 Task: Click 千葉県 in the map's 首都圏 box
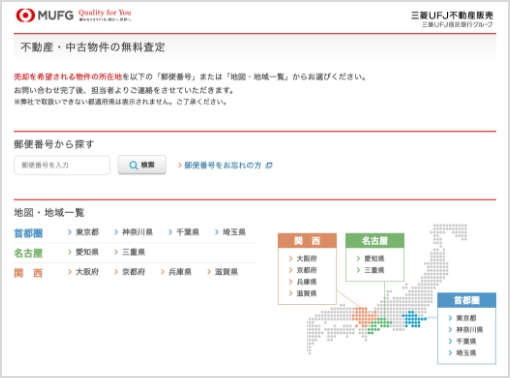click(x=466, y=341)
